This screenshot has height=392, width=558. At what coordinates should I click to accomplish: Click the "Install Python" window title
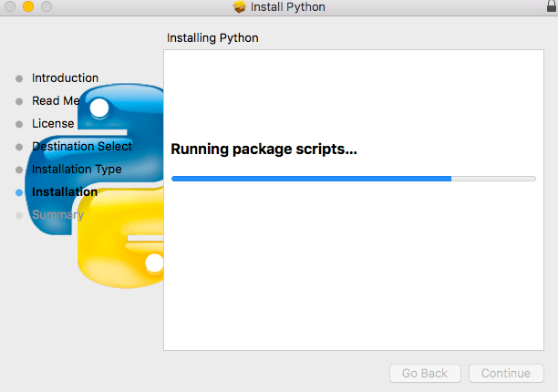click(289, 7)
